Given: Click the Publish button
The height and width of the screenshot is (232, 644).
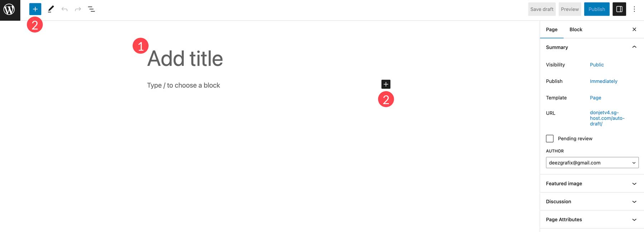Looking at the screenshot, I should pyautogui.click(x=596, y=9).
